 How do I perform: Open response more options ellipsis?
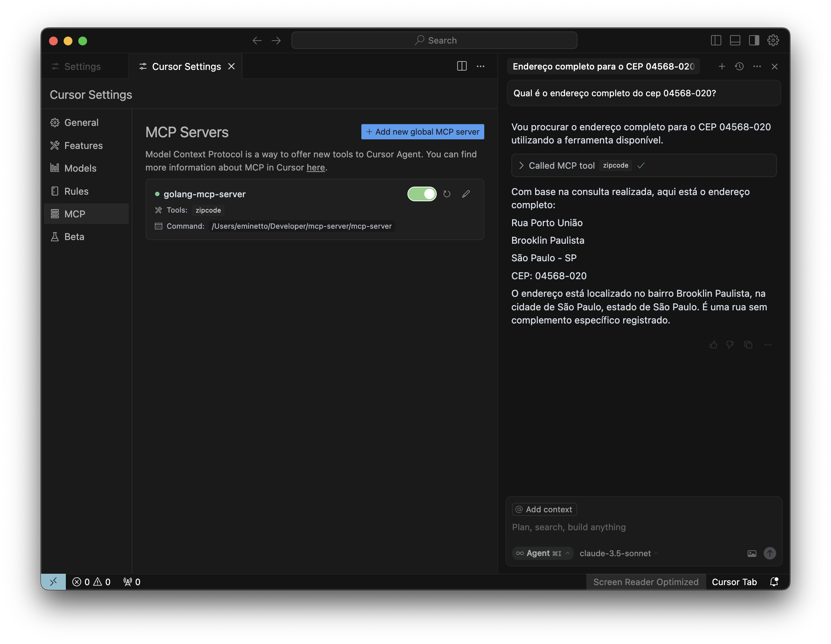[768, 345]
